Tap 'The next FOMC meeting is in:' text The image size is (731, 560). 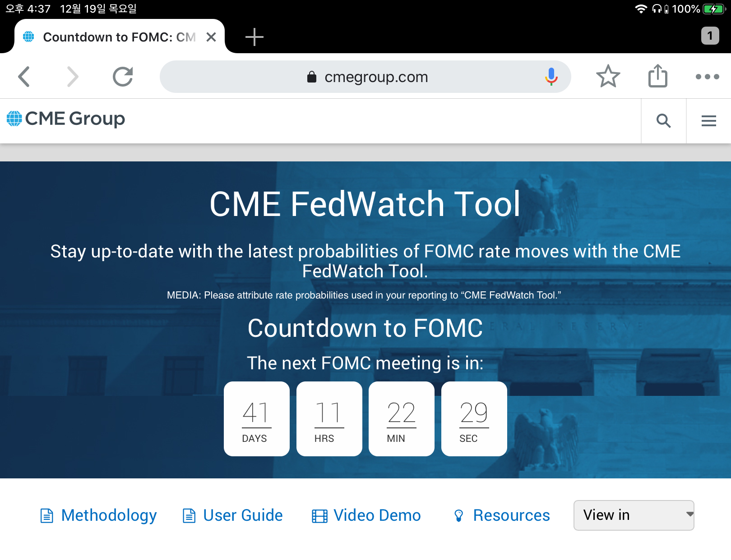point(365,363)
